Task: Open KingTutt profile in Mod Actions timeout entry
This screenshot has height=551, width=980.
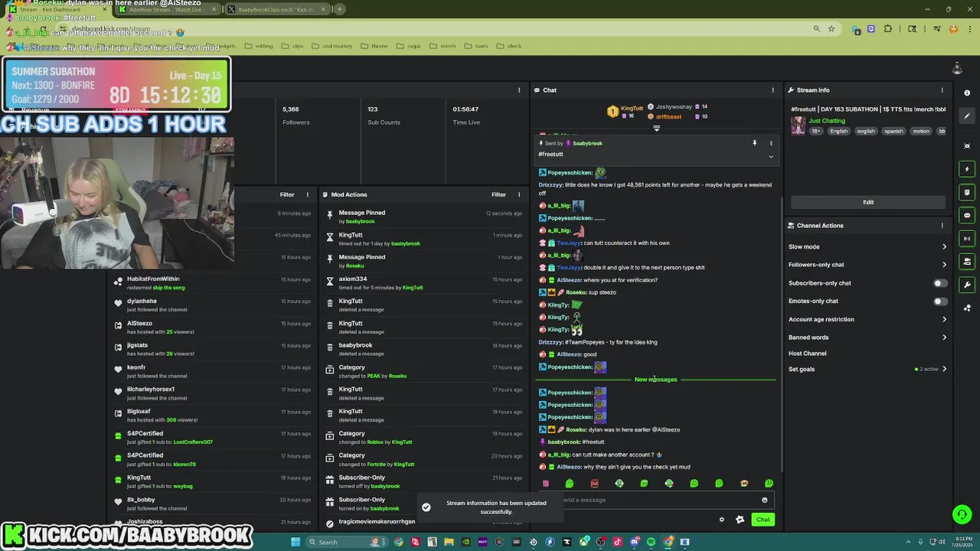Action: 351,235
